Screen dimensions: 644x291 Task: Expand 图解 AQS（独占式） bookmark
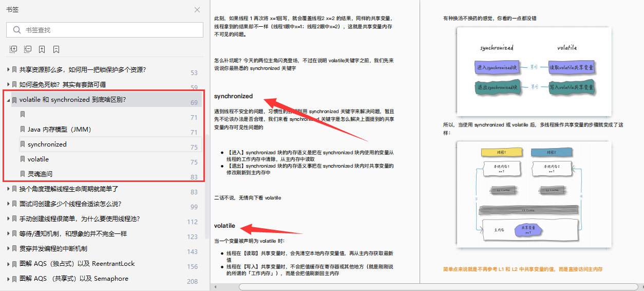point(8,264)
